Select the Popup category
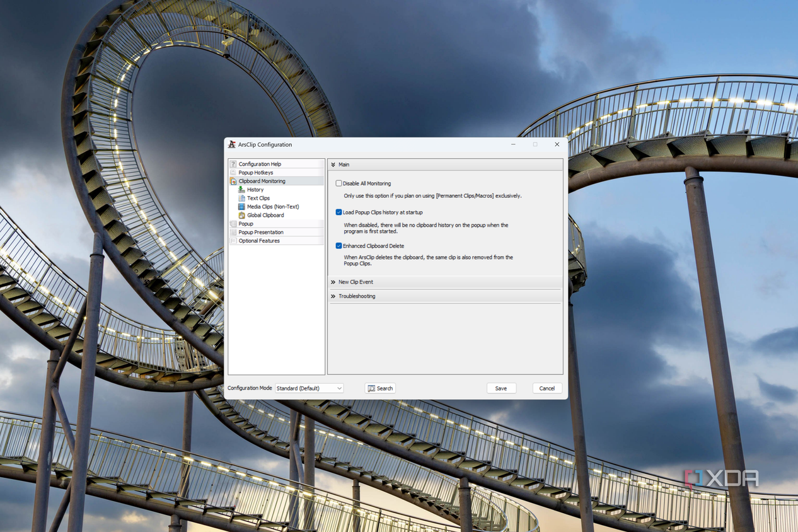This screenshot has width=798, height=532. (276, 224)
